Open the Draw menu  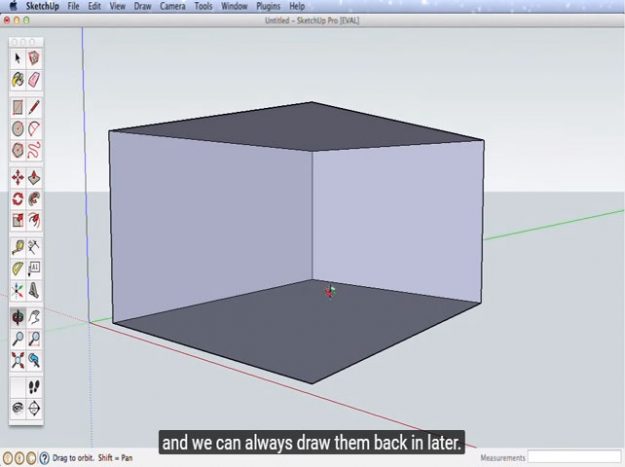tap(142, 6)
